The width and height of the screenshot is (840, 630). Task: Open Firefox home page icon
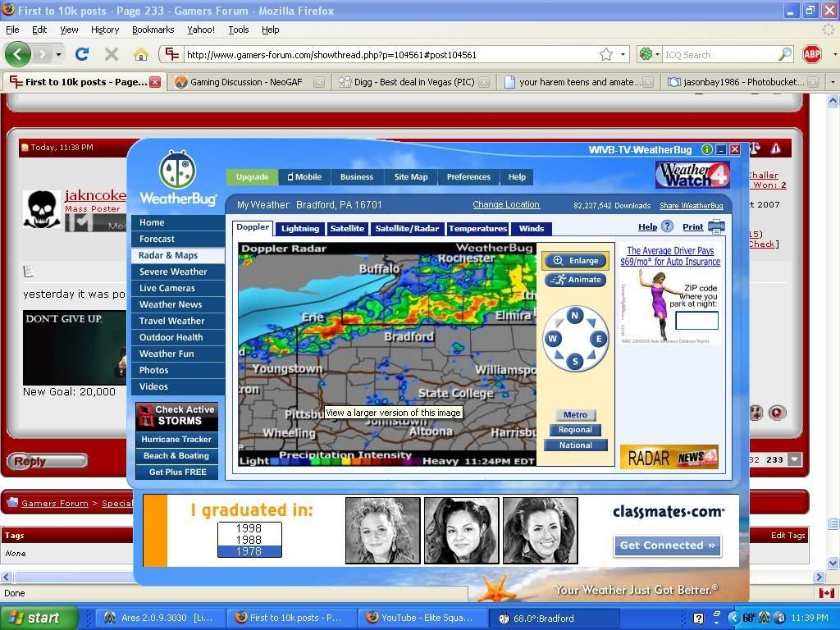pyautogui.click(x=140, y=54)
